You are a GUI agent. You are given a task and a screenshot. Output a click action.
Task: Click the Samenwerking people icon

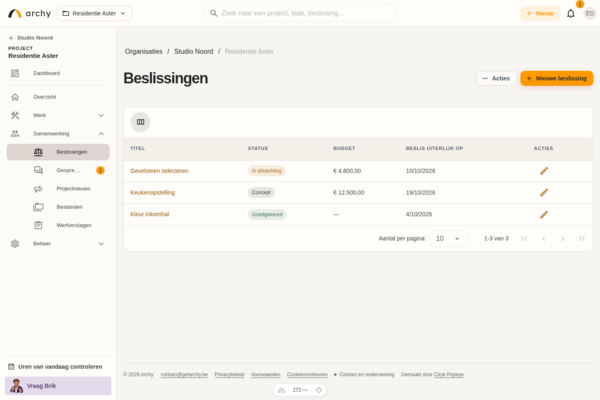(15, 134)
